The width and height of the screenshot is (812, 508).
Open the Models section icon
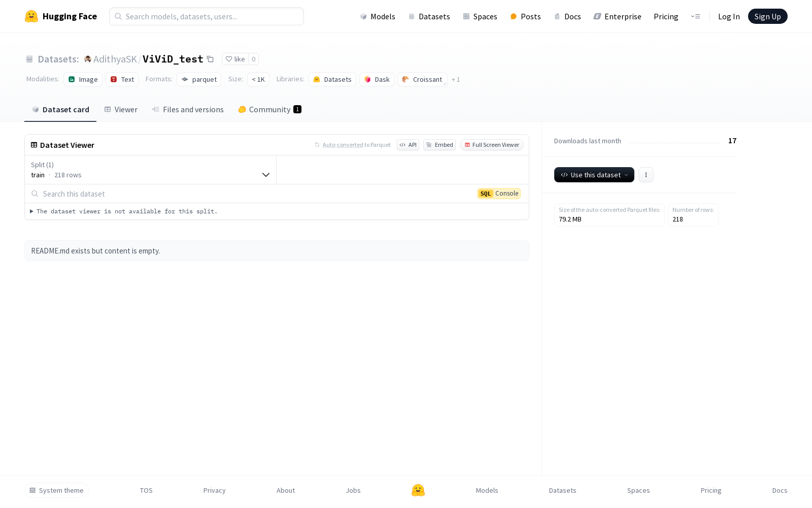coord(363,16)
